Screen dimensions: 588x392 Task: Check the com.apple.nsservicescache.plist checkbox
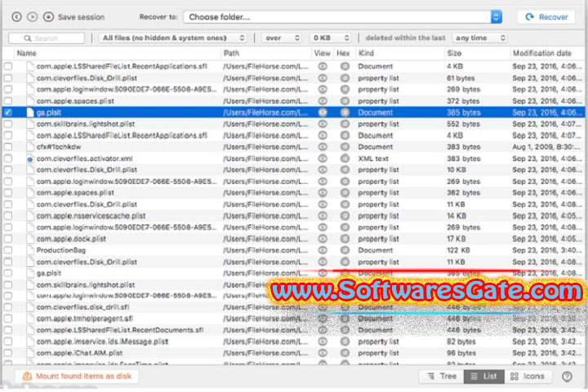point(8,216)
